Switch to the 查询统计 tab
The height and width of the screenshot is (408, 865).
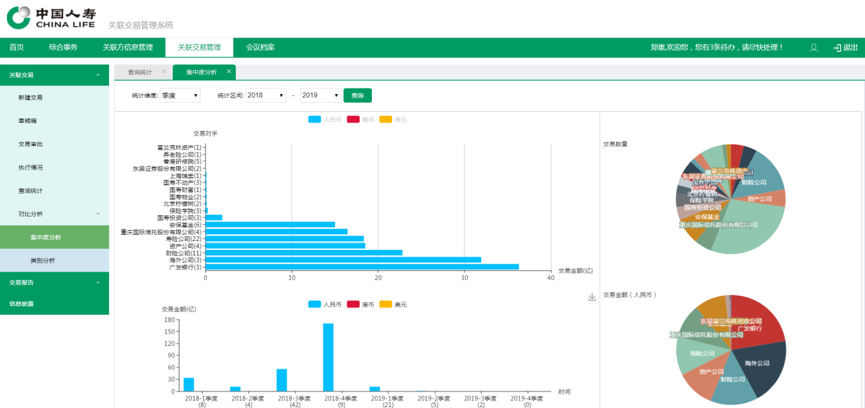(141, 72)
